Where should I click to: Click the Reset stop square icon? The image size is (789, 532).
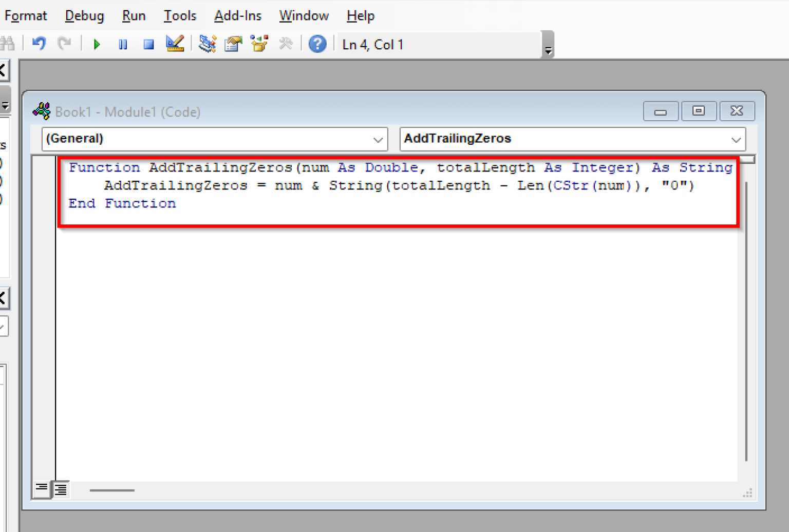click(148, 45)
